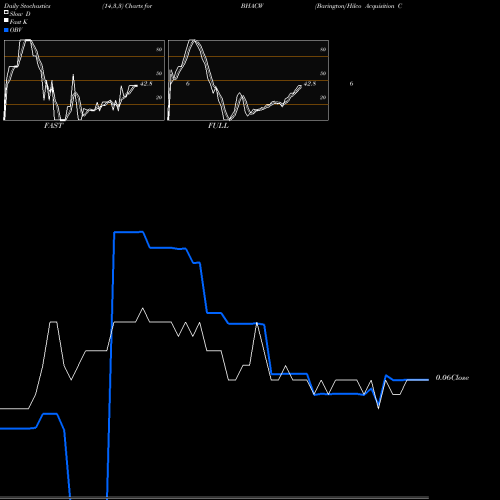The height and width of the screenshot is (500, 500).
Task: Click the 'Slow D' legend text
Action: pyautogui.click(x=20, y=14)
